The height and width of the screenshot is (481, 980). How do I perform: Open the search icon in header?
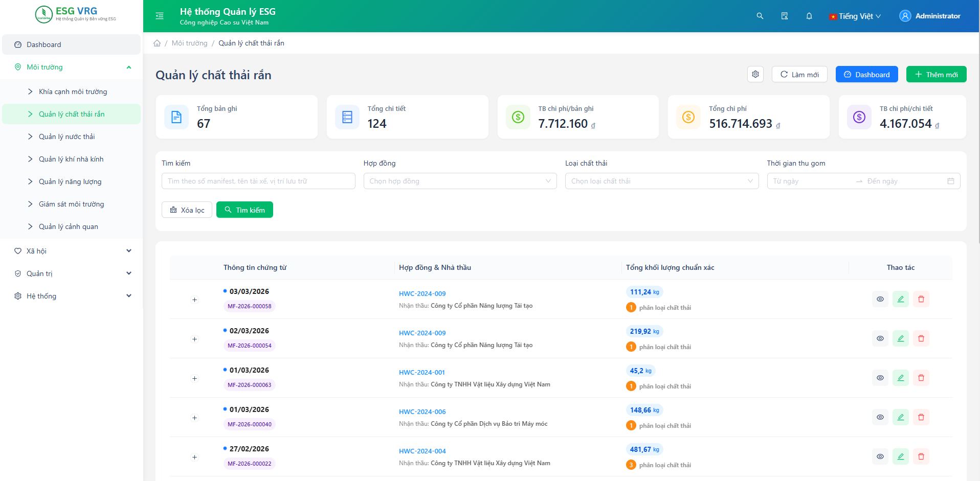tap(760, 16)
